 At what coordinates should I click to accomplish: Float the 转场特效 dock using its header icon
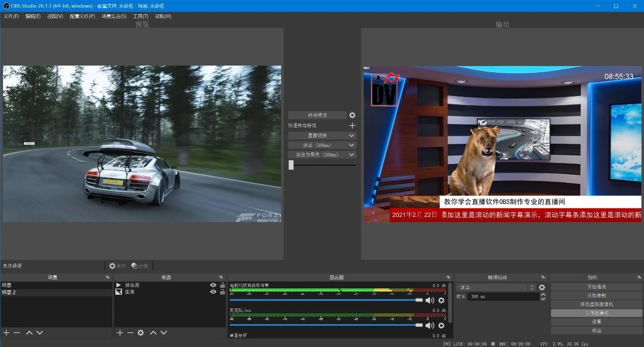coord(543,277)
